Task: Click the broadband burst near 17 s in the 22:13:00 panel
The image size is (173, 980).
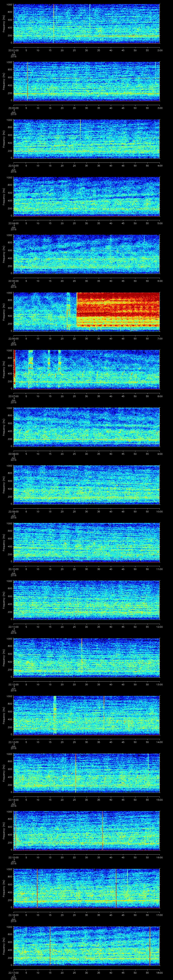Action: [55, 715]
